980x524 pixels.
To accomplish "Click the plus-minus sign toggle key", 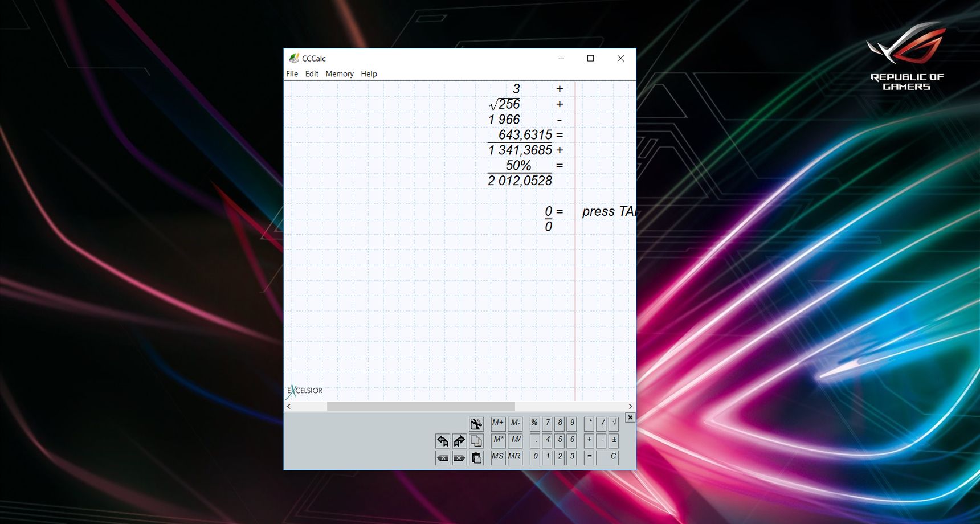I will 614,441.
